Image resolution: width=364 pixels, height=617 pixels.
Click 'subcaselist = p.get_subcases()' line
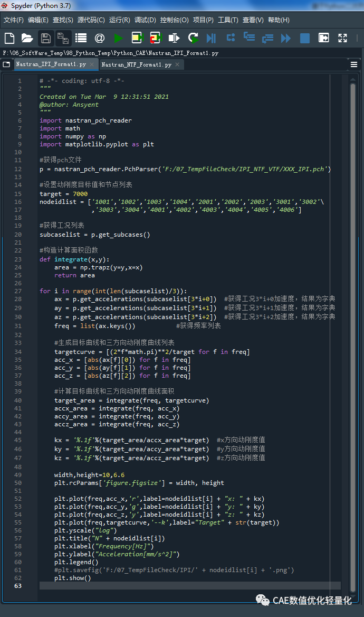click(x=95, y=235)
